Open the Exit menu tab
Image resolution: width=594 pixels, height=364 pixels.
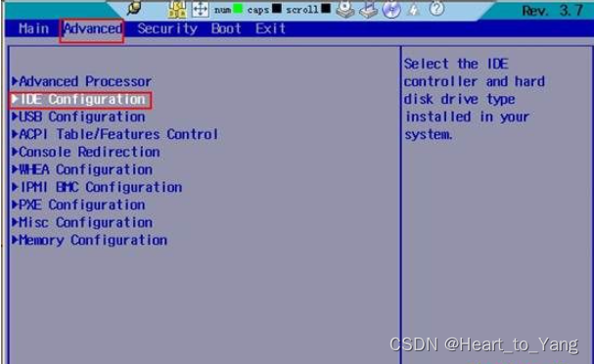[x=270, y=28]
